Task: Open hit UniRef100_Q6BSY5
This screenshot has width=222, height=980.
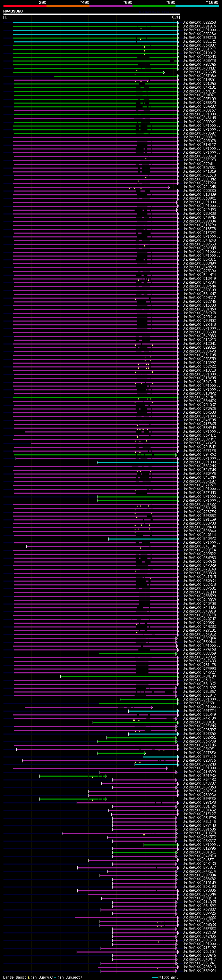Action: [199, 103]
